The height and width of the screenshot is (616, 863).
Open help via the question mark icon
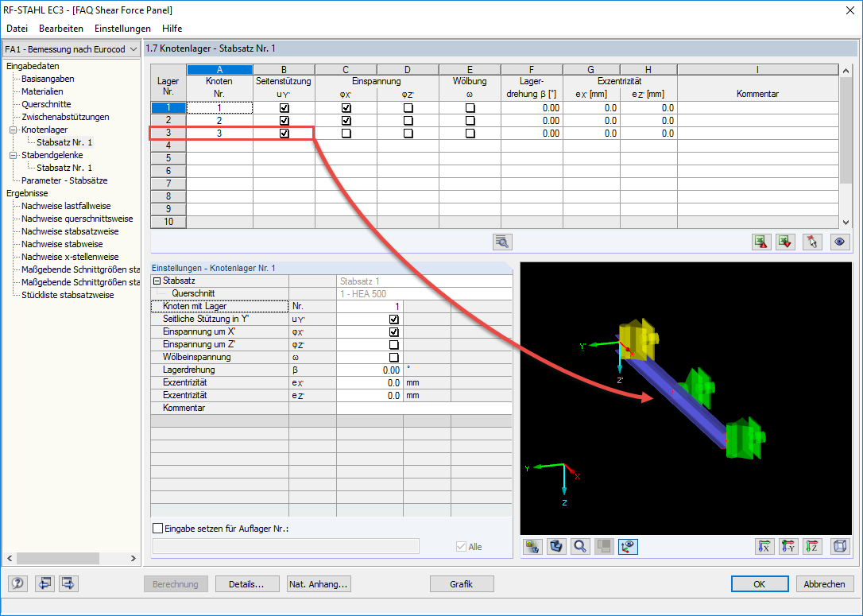pyautogui.click(x=17, y=583)
